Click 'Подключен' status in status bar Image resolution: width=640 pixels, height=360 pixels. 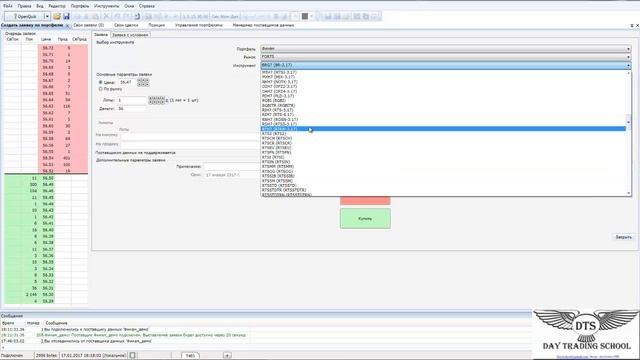coord(12,356)
